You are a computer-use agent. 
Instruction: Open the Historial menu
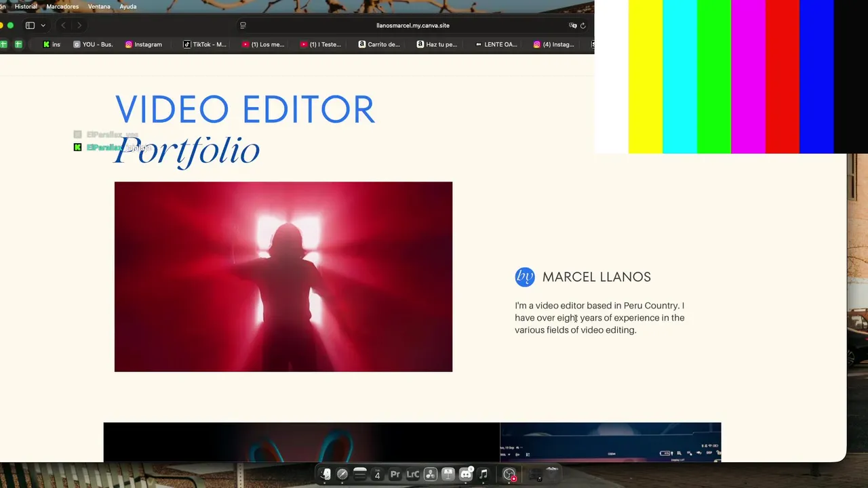(x=26, y=7)
